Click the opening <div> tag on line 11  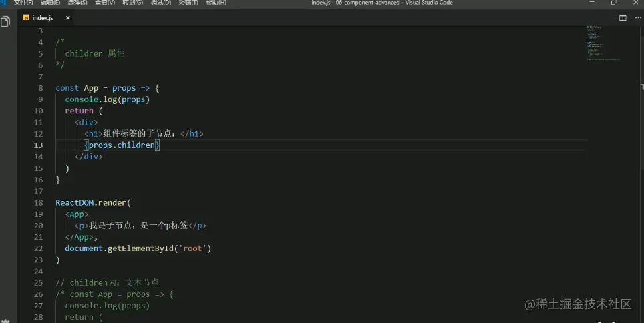pos(86,122)
